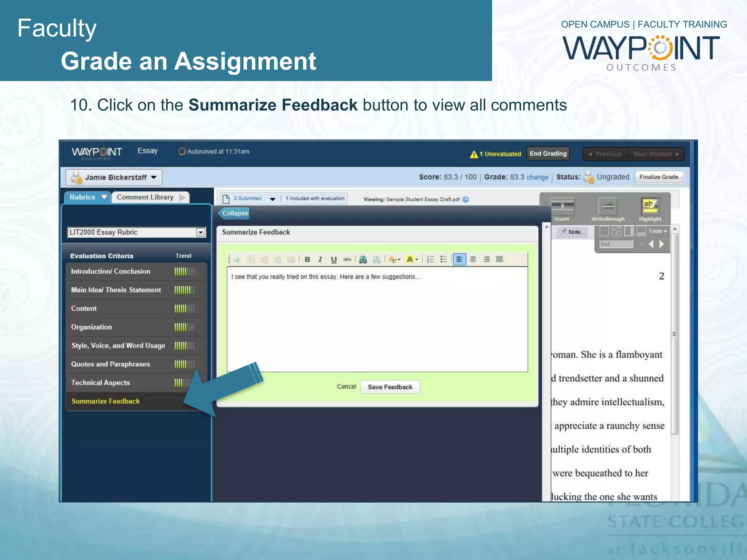This screenshot has width=747, height=560.
Task: Select Technical Aspects criterion
Action: click(x=136, y=383)
